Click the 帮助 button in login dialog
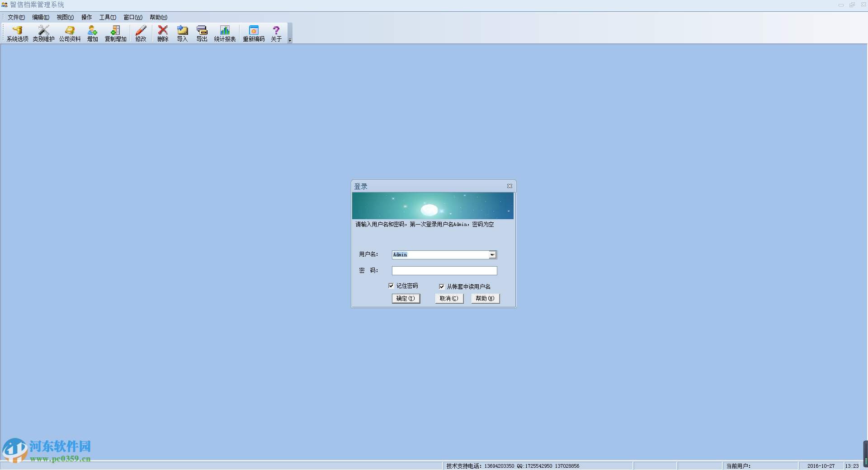This screenshot has height=470, width=868. pyautogui.click(x=485, y=299)
